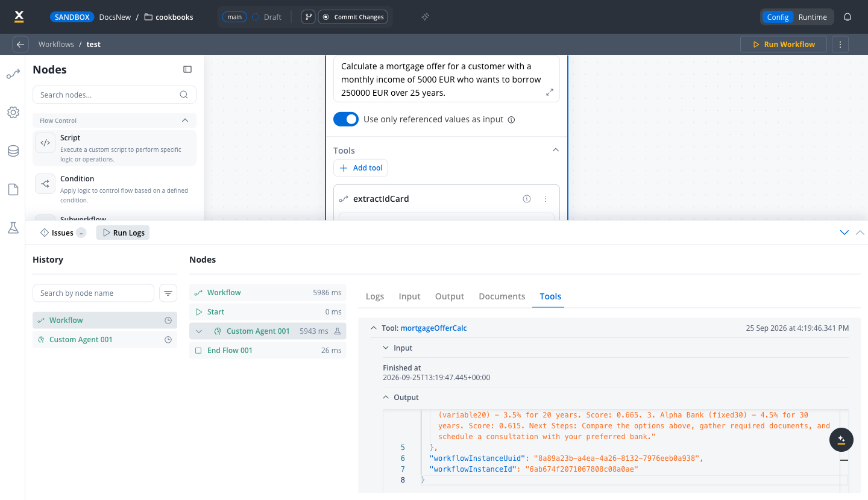Click flask icon on Custom Agent 001 node row

click(338, 331)
